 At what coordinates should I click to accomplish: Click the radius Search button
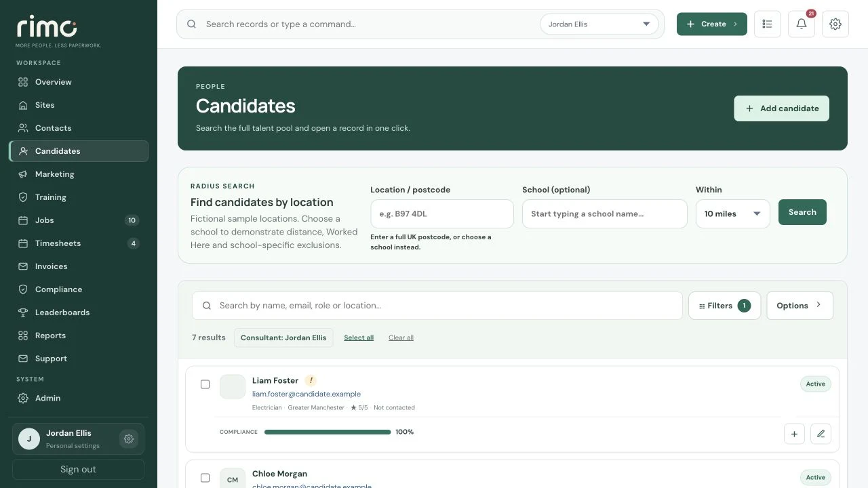click(802, 212)
